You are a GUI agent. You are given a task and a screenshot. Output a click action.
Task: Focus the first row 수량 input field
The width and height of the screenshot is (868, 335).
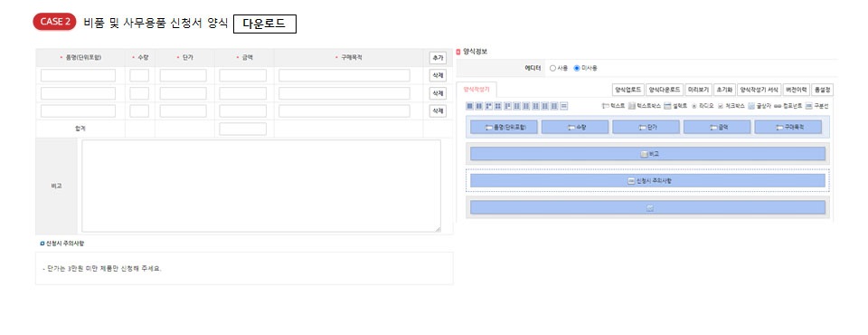pos(139,75)
